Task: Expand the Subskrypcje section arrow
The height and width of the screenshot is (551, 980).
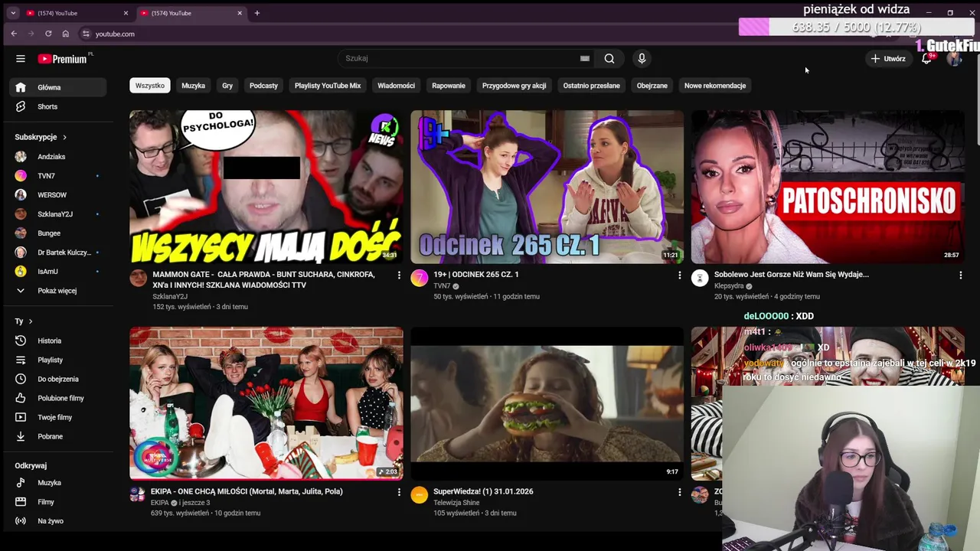Action: pyautogui.click(x=64, y=137)
